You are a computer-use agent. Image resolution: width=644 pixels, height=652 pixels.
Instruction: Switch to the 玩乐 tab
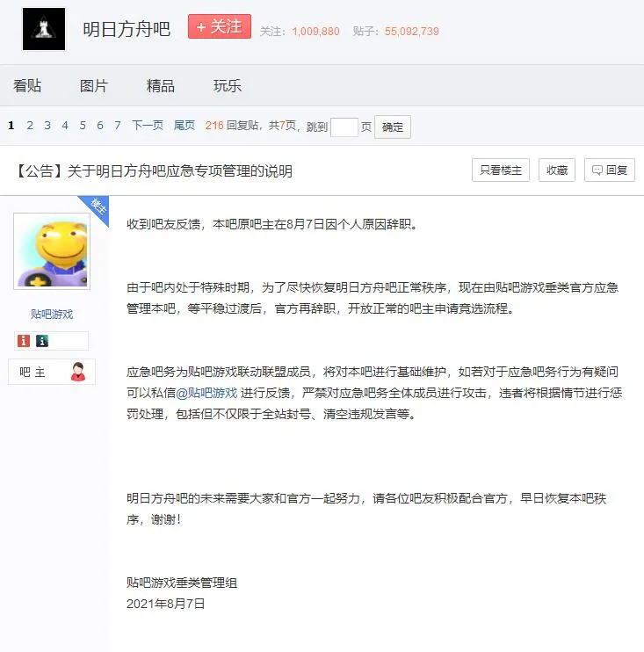pos(227,85)
